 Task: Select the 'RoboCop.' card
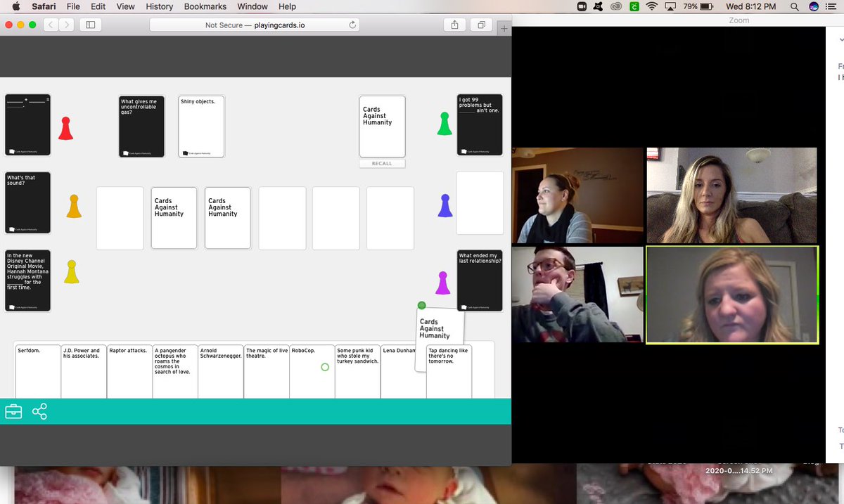click(312, 371)
